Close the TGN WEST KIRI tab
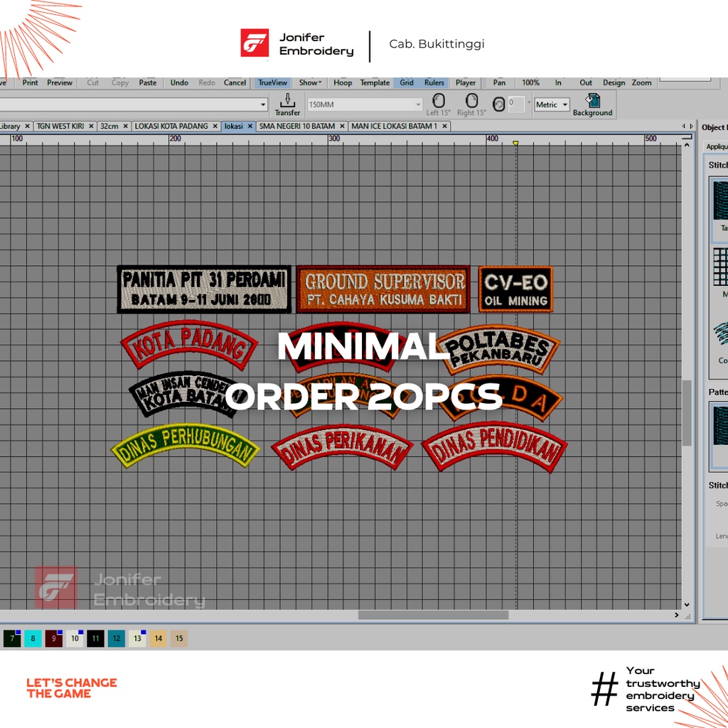 point(90,127)
